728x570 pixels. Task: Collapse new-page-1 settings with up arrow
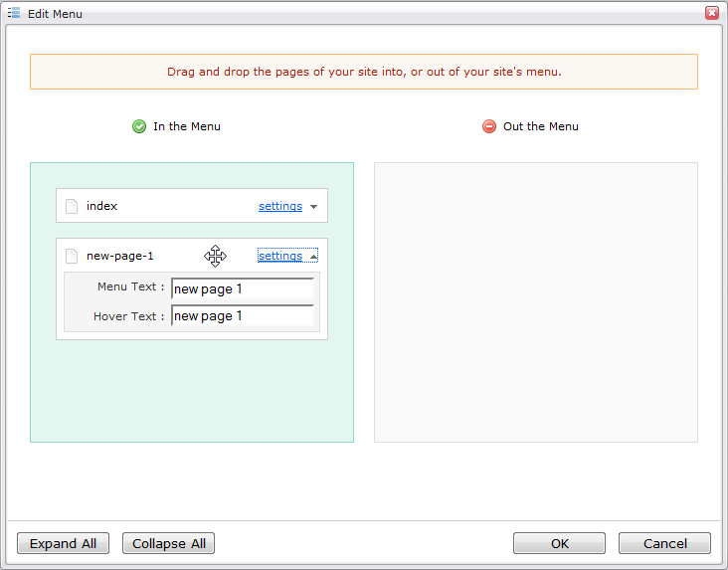[x=314, y=257]
